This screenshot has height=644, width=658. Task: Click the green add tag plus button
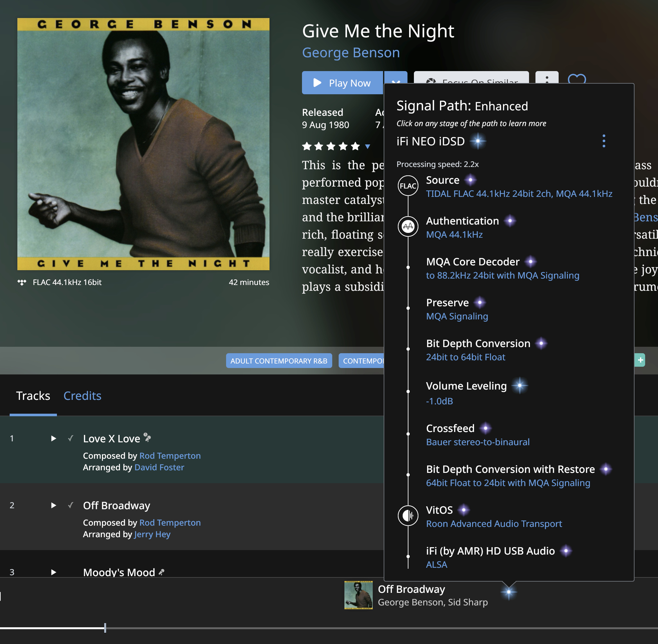pyautogui.click(x=640, y=360)
